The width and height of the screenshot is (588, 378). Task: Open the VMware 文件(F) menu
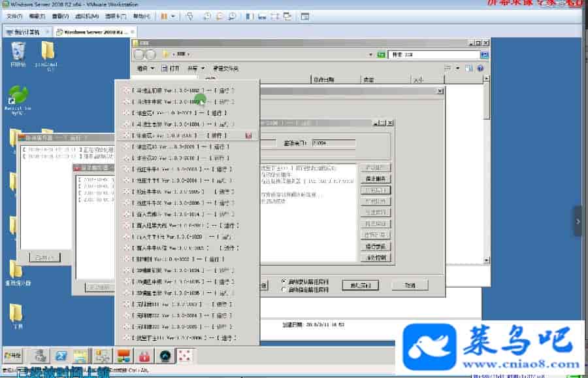click(x=14, y=16)
